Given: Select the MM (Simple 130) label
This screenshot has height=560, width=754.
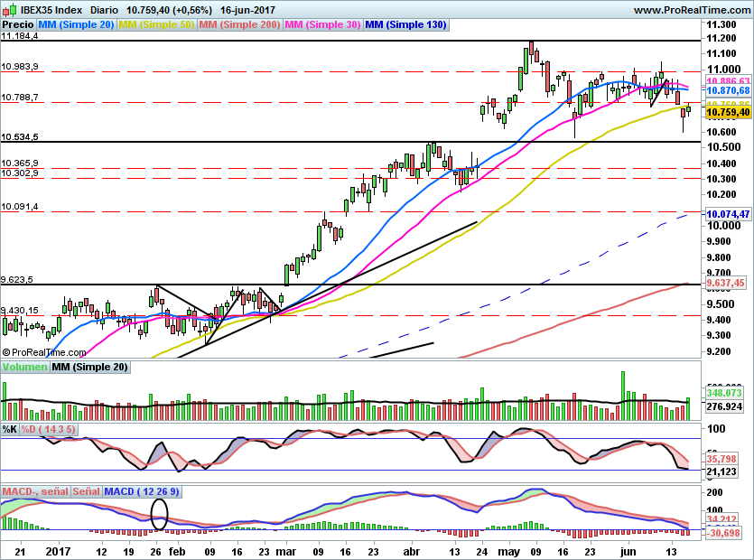Looking at the screenshot, I should coord(405,24).
